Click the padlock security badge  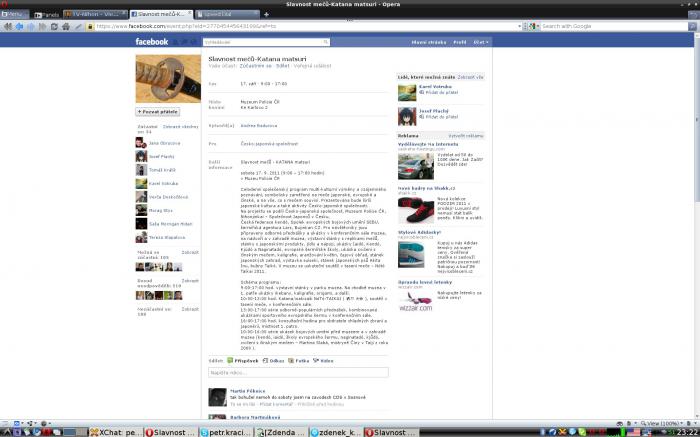(x=90, y=26)
